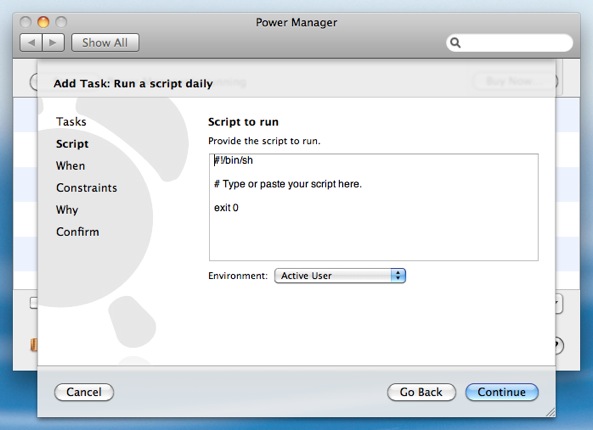Viewport: 593px width, 430px height.
Task: Click into the script text area
Action: pyautogui.click(x=374, y=207)
